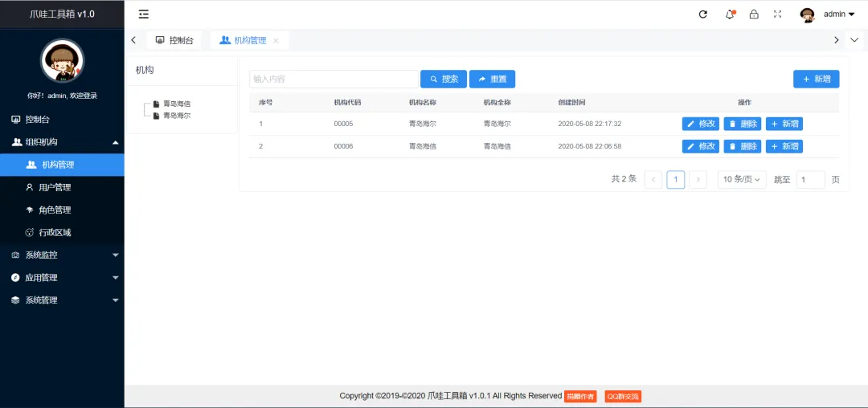The image size is (868, 408).
Task: Click the admin avatar in top bar
Action: coord(807,14)
